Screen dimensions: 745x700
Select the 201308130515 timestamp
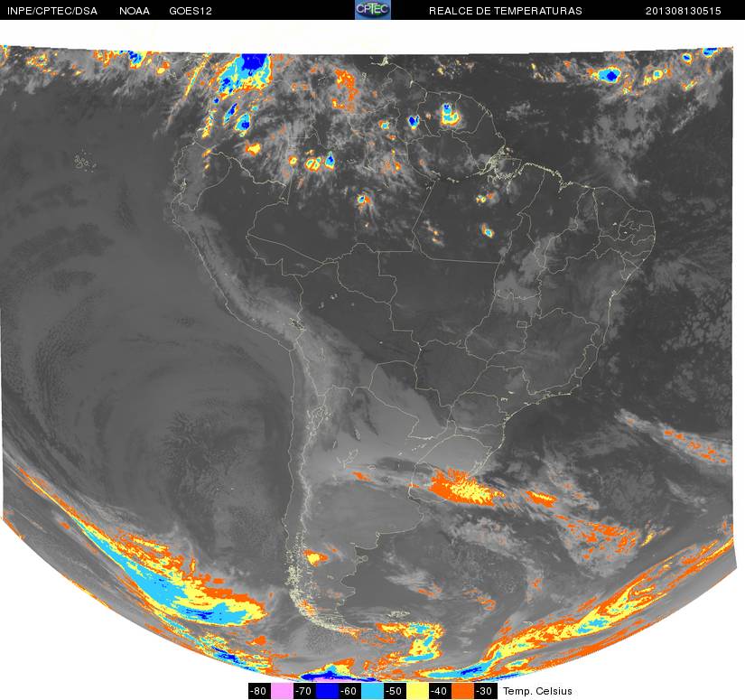pos(684,11)
